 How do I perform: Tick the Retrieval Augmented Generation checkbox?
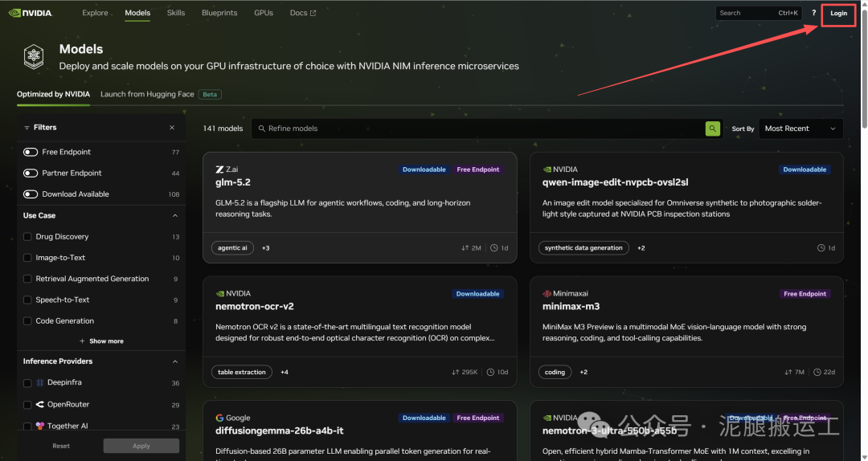click(x=27, y=279)
